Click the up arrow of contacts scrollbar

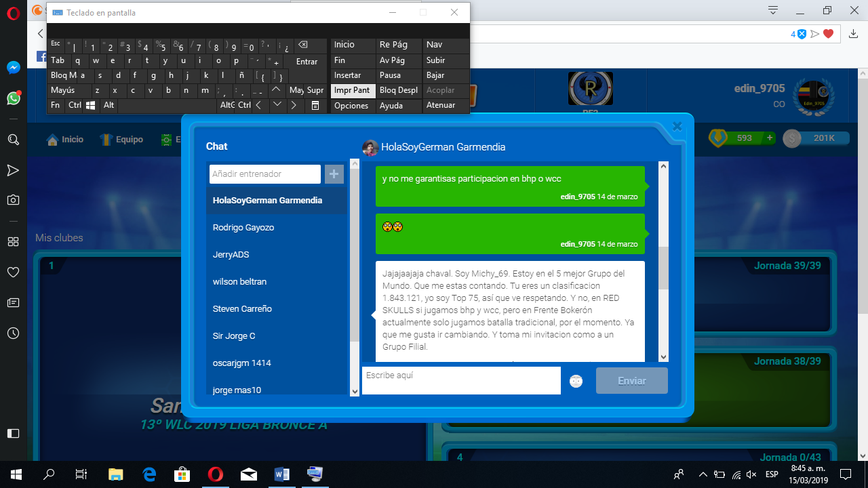(x=355, y=164)
